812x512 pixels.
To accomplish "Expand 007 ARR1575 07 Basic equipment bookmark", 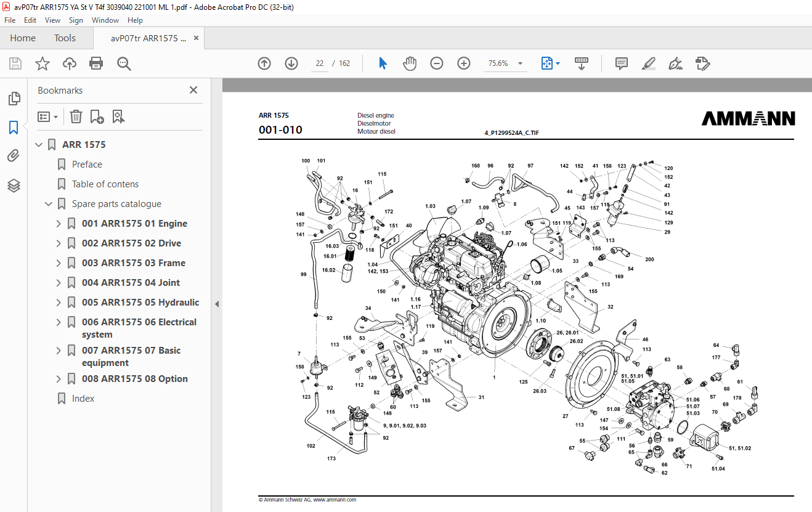I will [59, 351].
